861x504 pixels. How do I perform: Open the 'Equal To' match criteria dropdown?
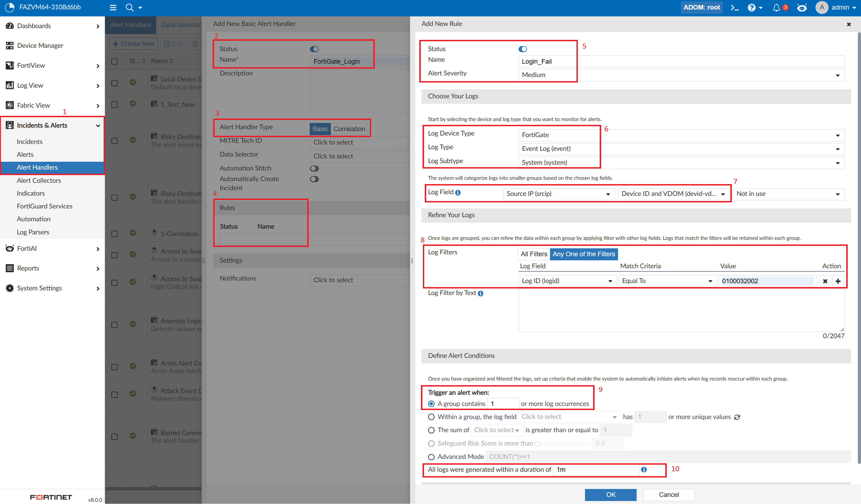pos(667,281)
